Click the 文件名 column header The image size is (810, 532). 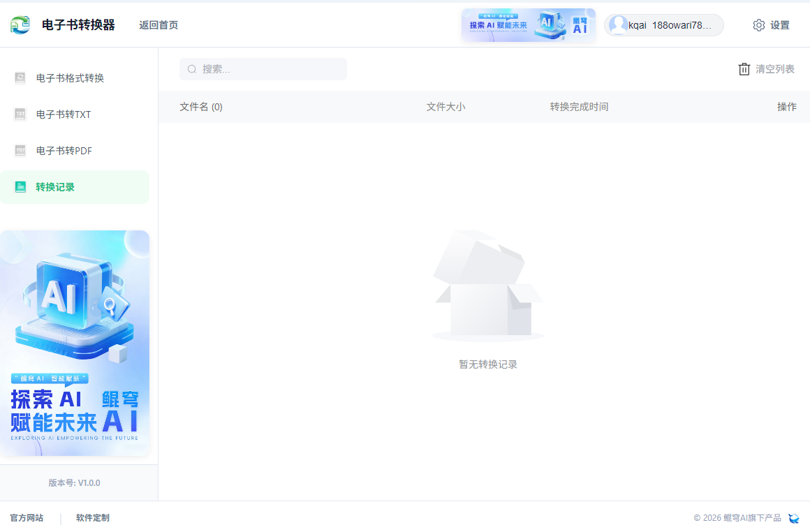pos(201,107)
